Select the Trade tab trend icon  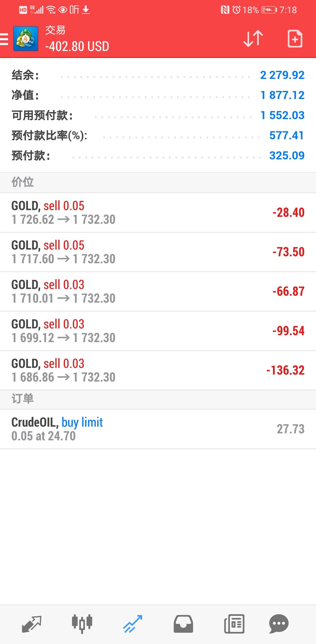coord(132,624)
